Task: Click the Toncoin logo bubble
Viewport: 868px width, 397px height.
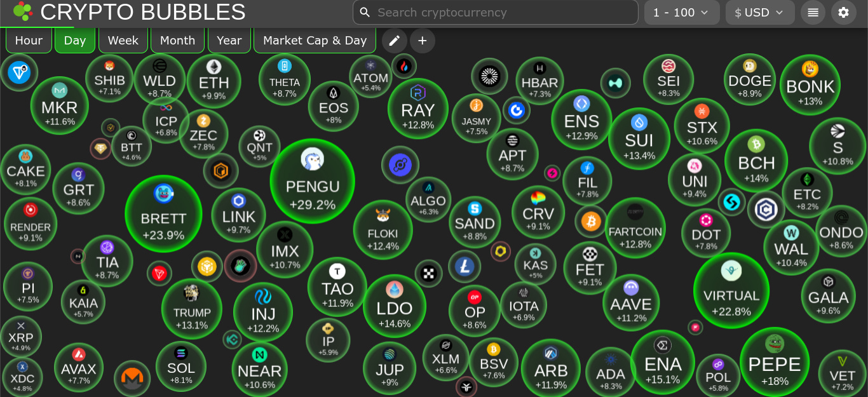Action: point(19,72)
